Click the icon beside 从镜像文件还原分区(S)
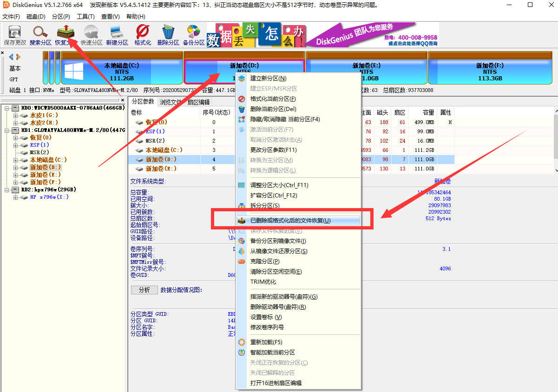This screenshot has height=392, width=558. pyautogui.click(x=241, y=251)
